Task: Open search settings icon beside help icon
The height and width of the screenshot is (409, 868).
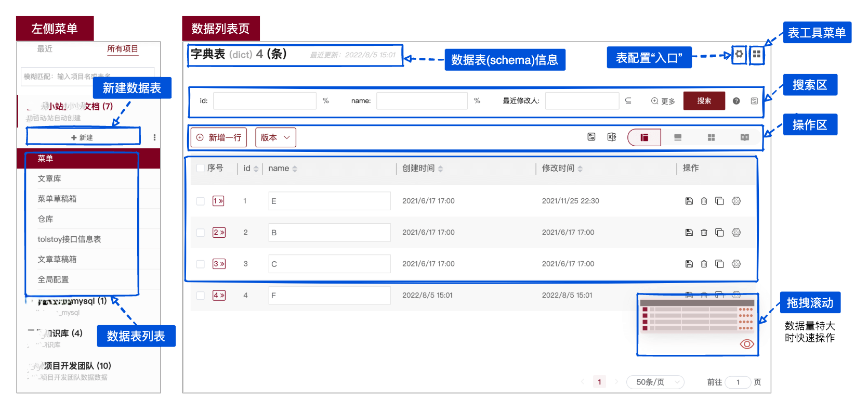Action: pyautogui.click(x=754, y=101)
